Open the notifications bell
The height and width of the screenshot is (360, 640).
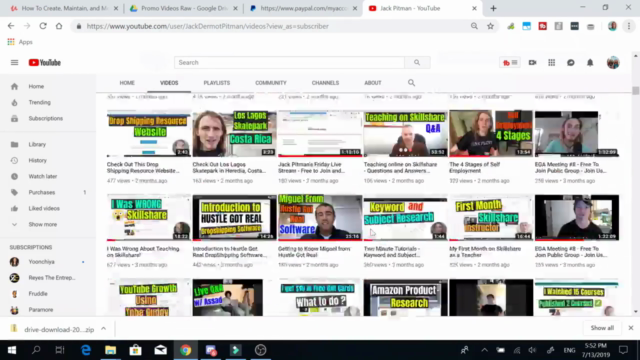(x=590, y=62)
